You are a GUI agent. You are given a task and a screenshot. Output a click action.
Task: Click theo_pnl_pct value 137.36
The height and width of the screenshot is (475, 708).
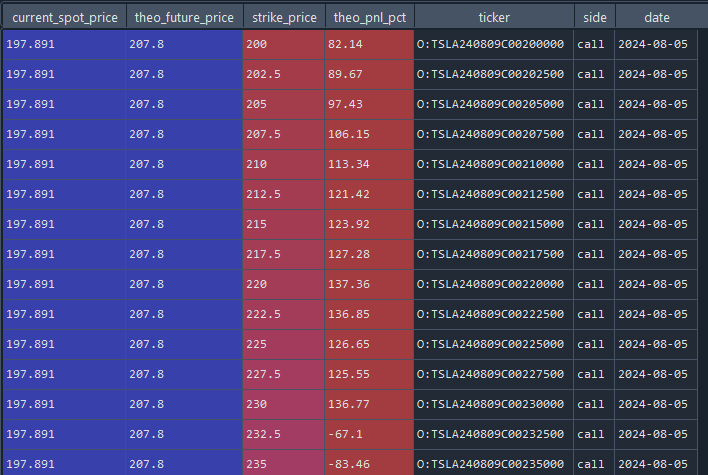coord(369,284)
